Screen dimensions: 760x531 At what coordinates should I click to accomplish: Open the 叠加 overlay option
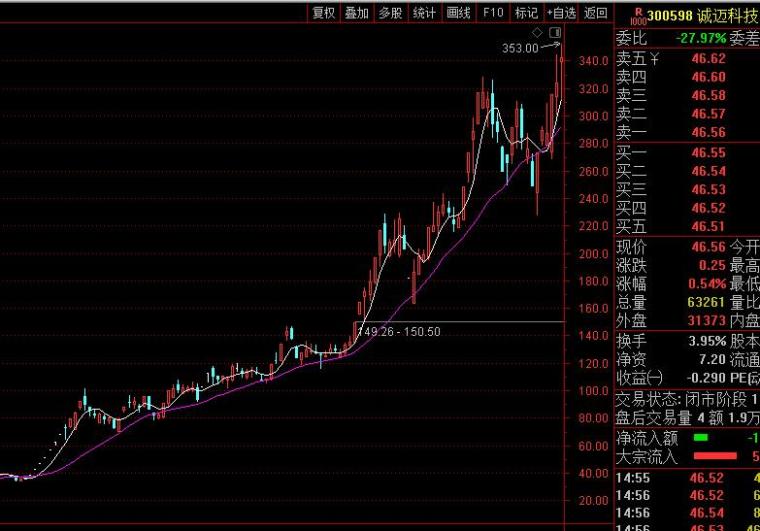pos(357,13)
